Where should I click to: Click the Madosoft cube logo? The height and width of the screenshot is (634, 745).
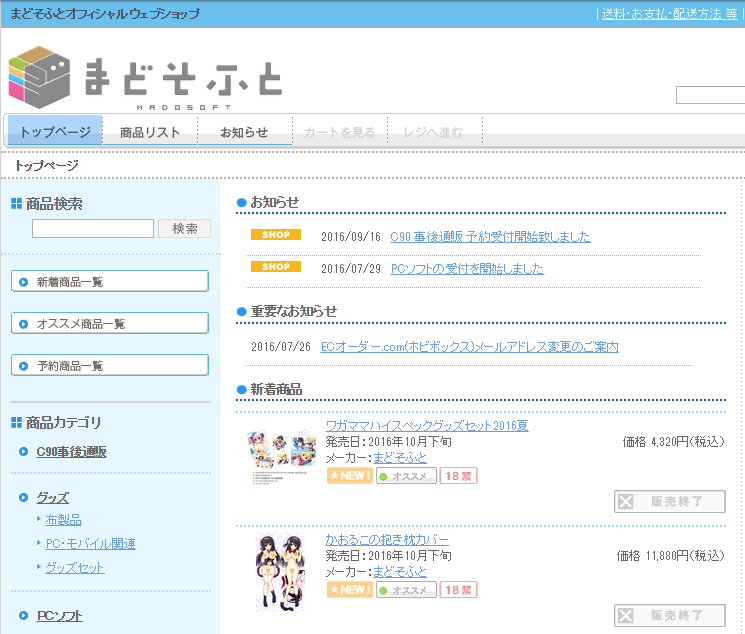click(x=39, y=77)
